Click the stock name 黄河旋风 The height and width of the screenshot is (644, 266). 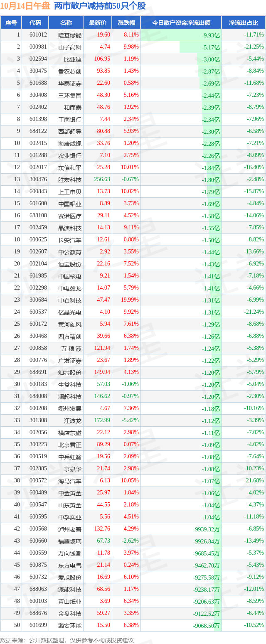(x=70, y=324)
